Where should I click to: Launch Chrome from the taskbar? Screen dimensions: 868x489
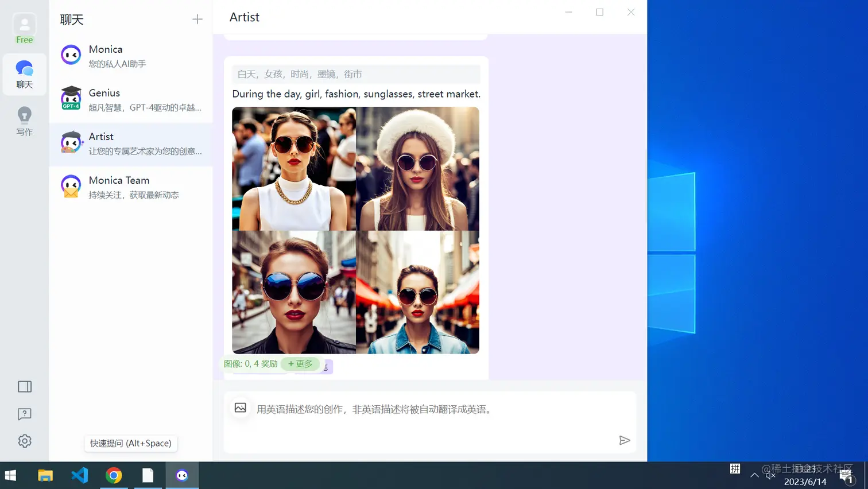pos(114,475)
